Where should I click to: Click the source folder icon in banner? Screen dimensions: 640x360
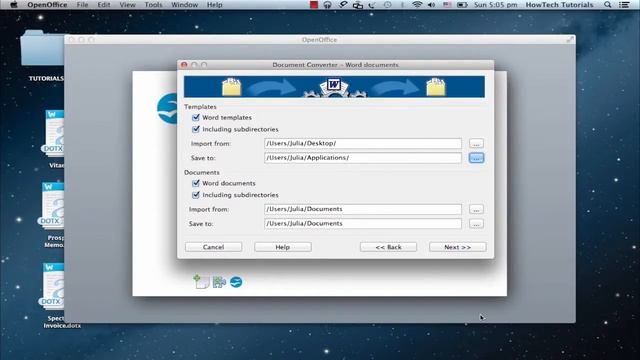coord(231,87)
